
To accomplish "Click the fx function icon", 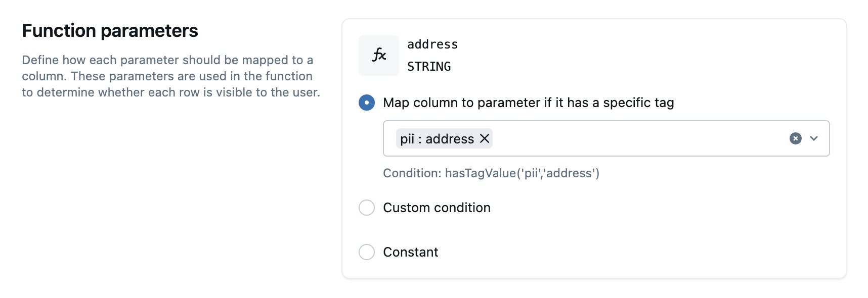I will tap(378, 55).
